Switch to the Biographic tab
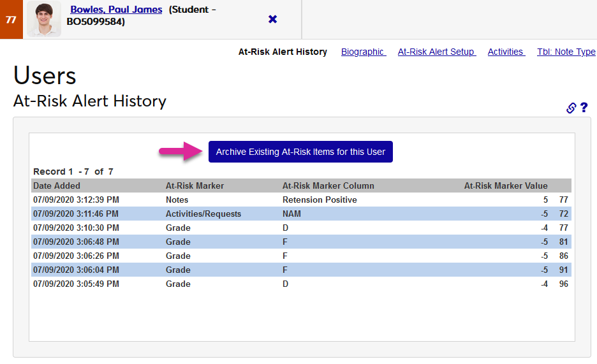The width and height of the screenshot is (597, 364). [x=363, y=52]
